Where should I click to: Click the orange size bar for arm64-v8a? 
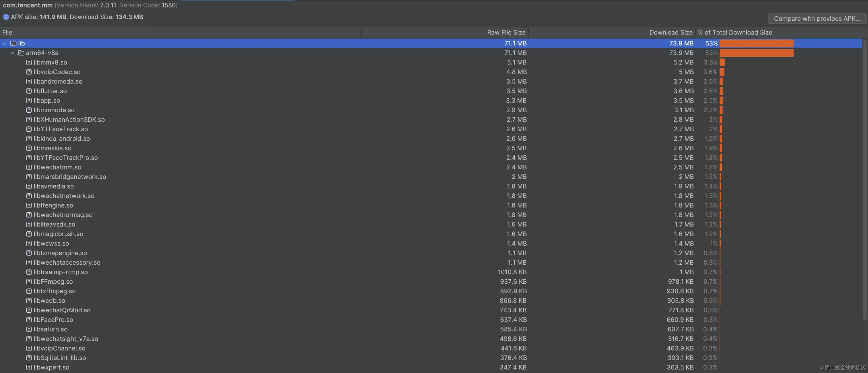[756, 53]
